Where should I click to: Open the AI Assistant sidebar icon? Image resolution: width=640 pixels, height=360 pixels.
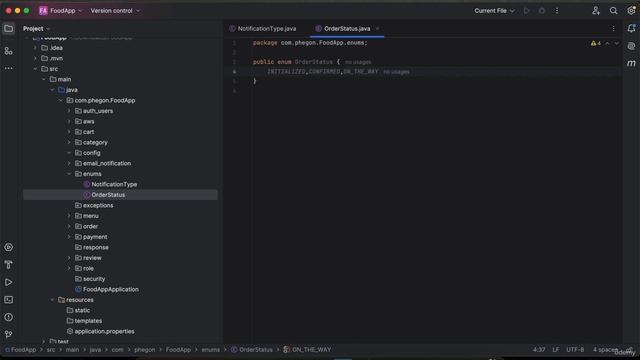click(x=631, y=46)
